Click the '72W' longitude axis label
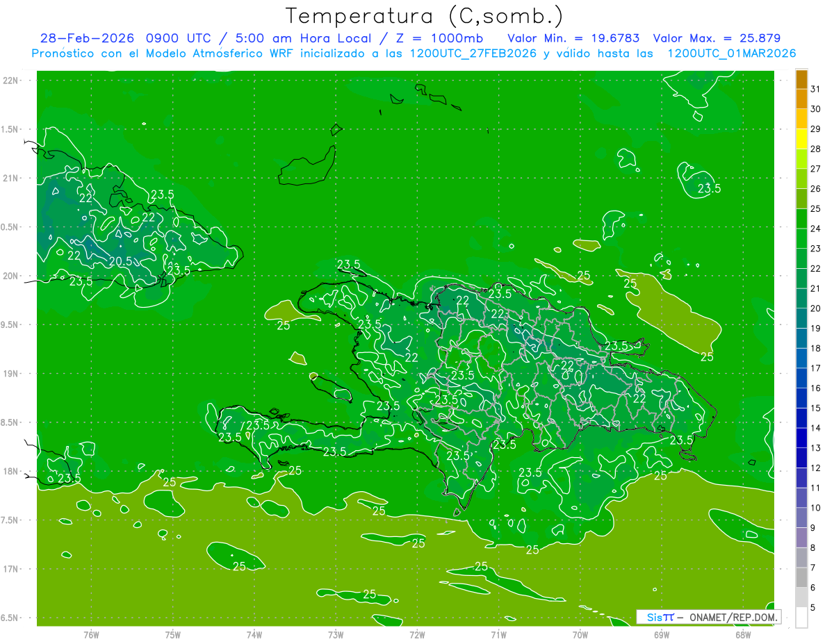Image resolution: width=834 pixels, height=644 pixels. coord(418,634)
